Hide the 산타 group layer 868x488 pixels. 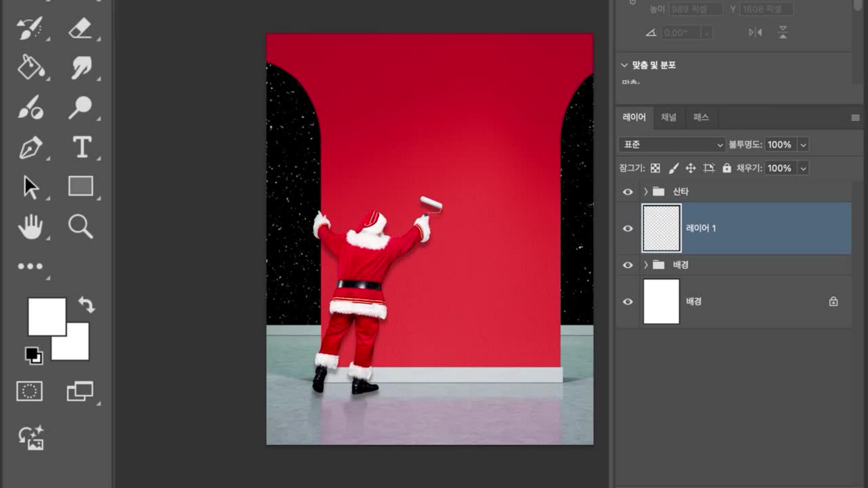627,192
